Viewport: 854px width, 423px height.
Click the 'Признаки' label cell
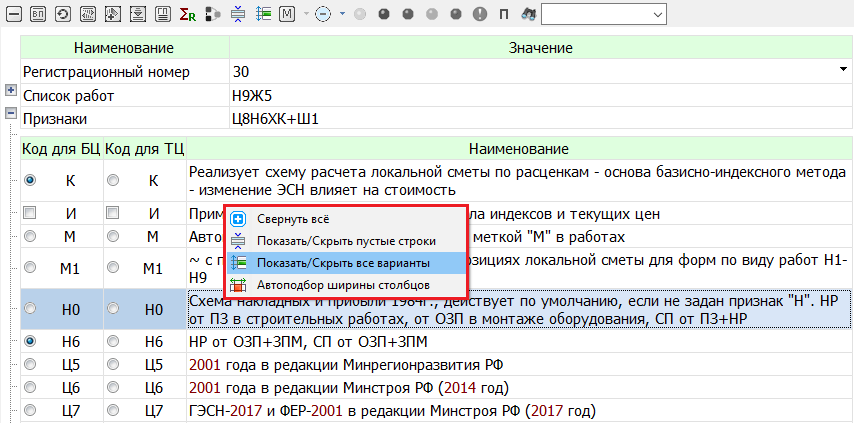(125, 119)
